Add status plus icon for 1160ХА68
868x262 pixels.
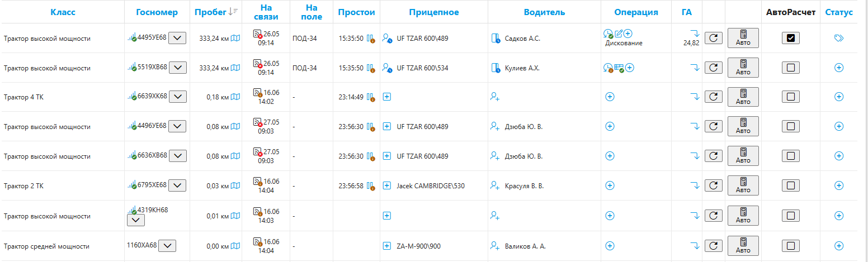(x=838, y=245)
